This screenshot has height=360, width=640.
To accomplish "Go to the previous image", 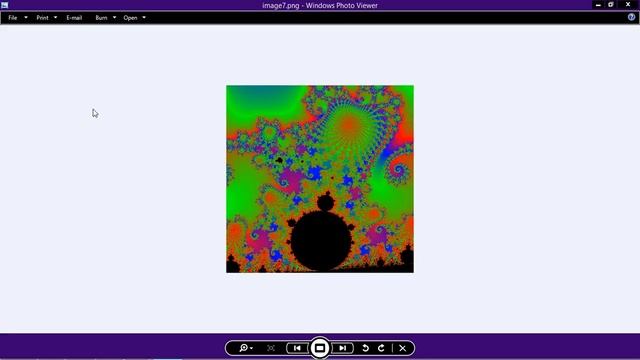I will tap(297, 348).
